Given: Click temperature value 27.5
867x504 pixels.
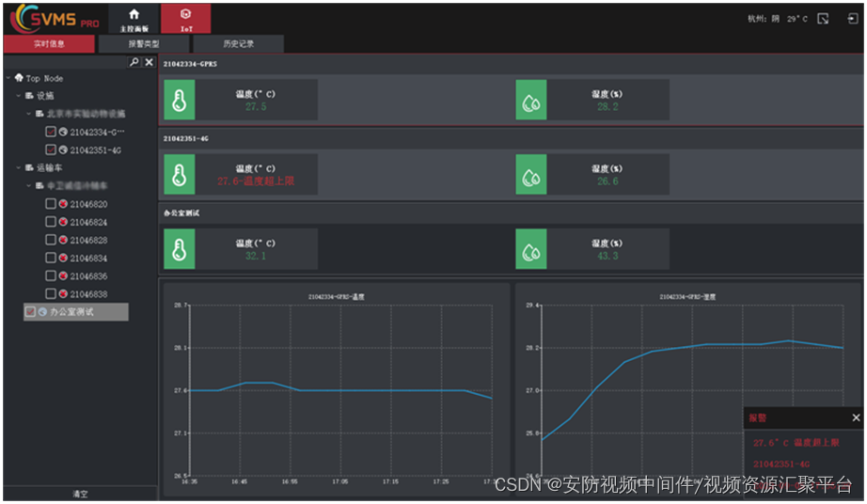Looking at the screenshot, I should point(256,106).
